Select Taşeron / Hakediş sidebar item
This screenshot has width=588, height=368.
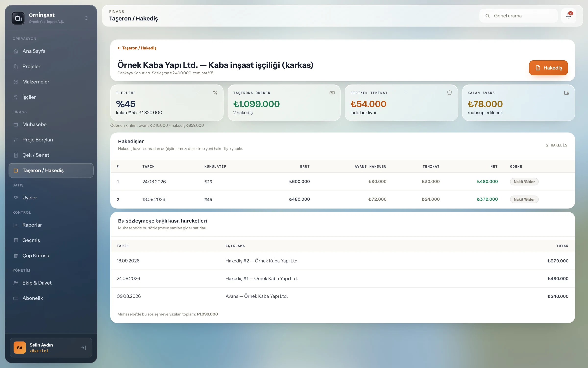pyautogui.click(x=51, y=171)
